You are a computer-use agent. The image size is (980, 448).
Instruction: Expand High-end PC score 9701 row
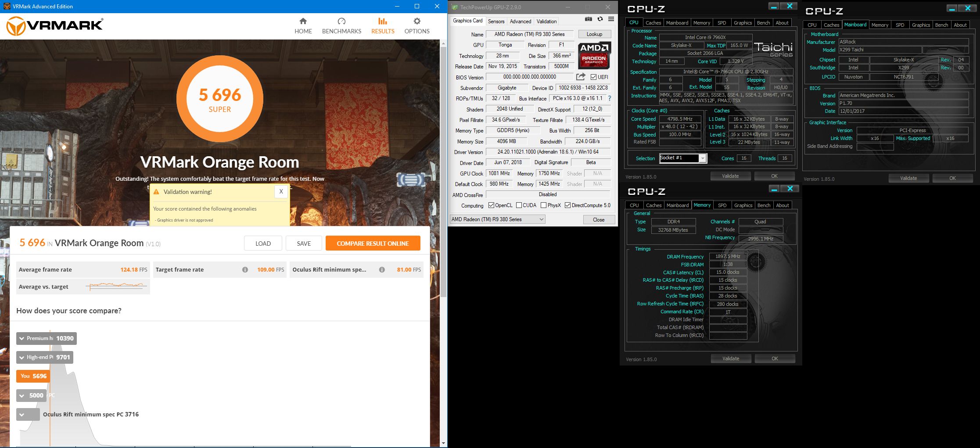pyautogui.click(x=45, y=357)
